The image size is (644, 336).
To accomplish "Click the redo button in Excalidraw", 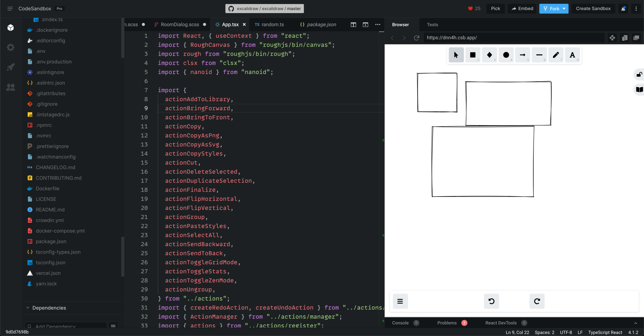I will point(537,301).
